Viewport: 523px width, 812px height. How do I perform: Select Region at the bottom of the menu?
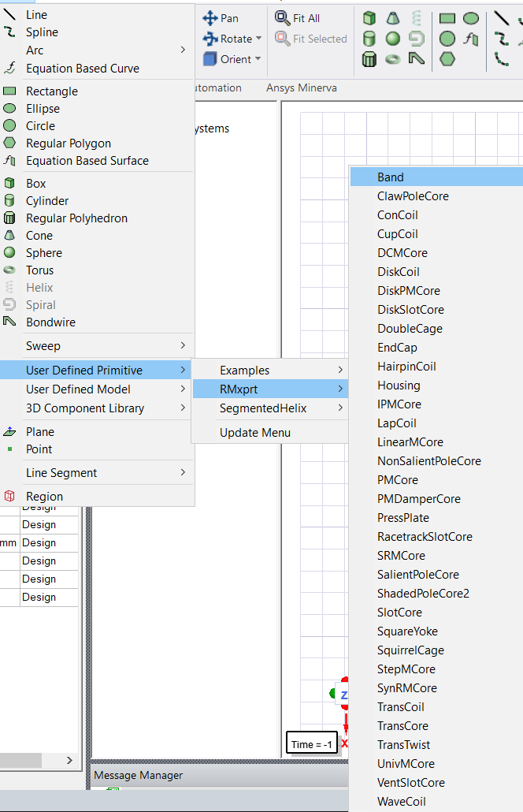point(44,497)
